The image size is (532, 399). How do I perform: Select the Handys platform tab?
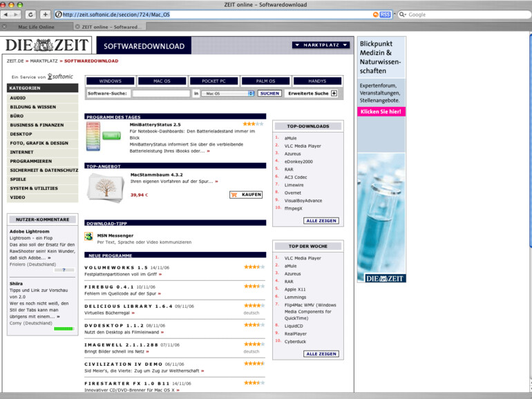coord(317,81)
